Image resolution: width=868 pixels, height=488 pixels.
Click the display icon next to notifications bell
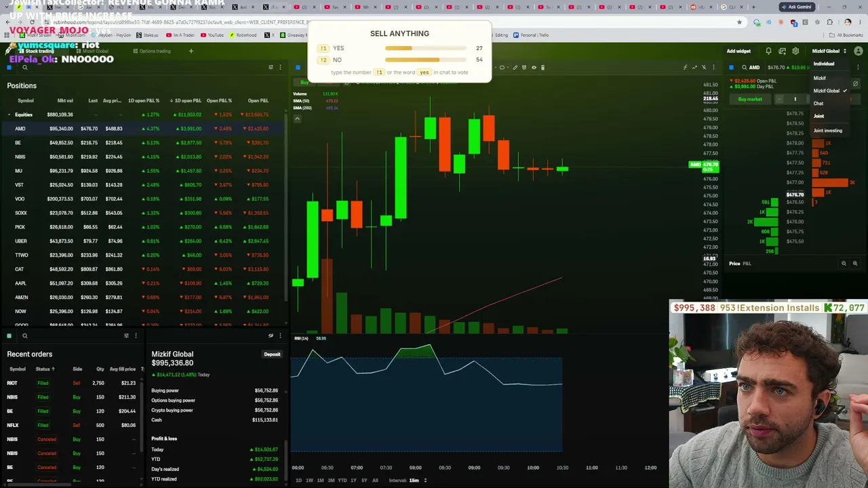(782, 51)
